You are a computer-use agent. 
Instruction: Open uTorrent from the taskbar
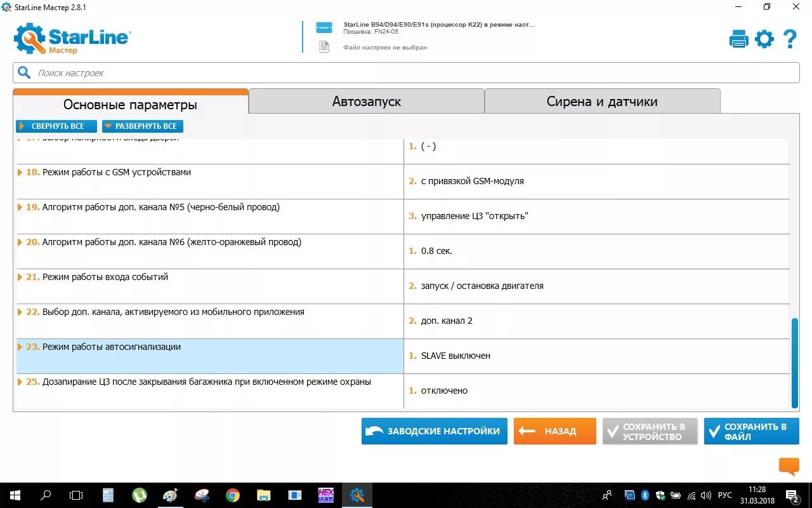pos(139,495)
